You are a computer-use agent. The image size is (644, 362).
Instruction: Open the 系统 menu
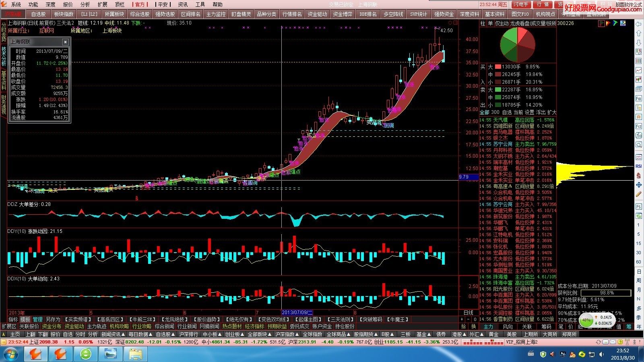(x=16, y=4)
